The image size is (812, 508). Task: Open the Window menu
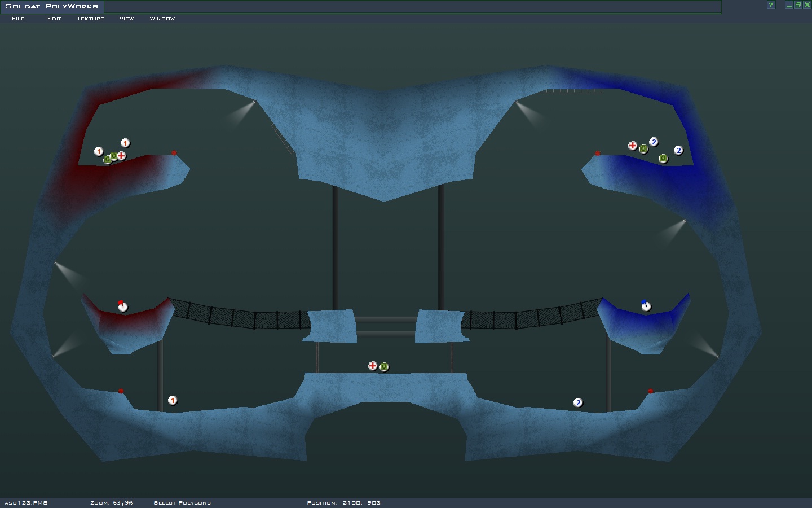tap(162, 19)
